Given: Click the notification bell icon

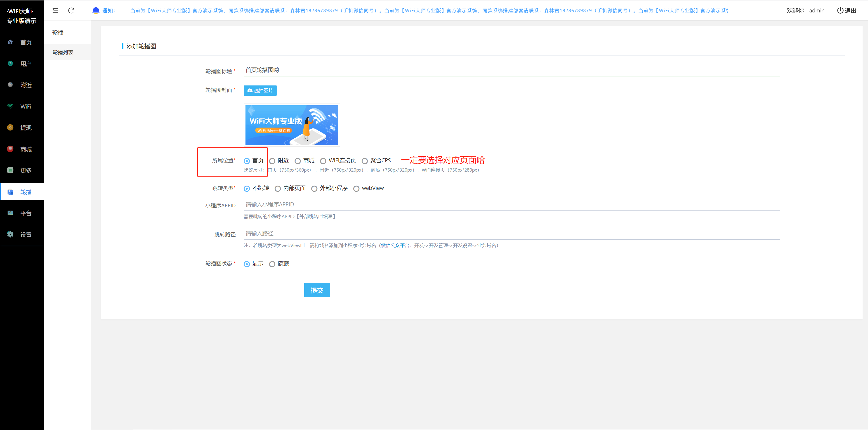Looking at the screenshot, I should (x=96, y=10).
